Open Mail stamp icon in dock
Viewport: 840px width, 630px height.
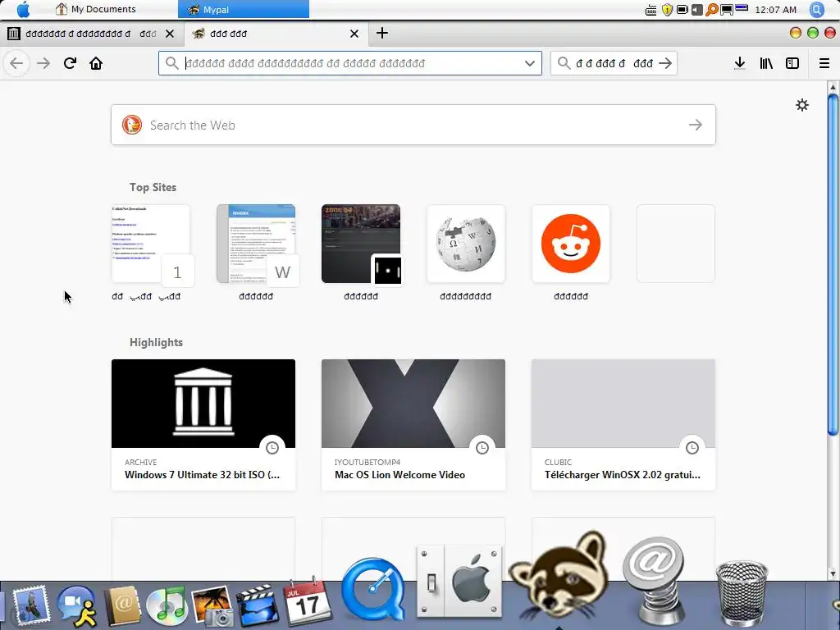coord(30,605)
